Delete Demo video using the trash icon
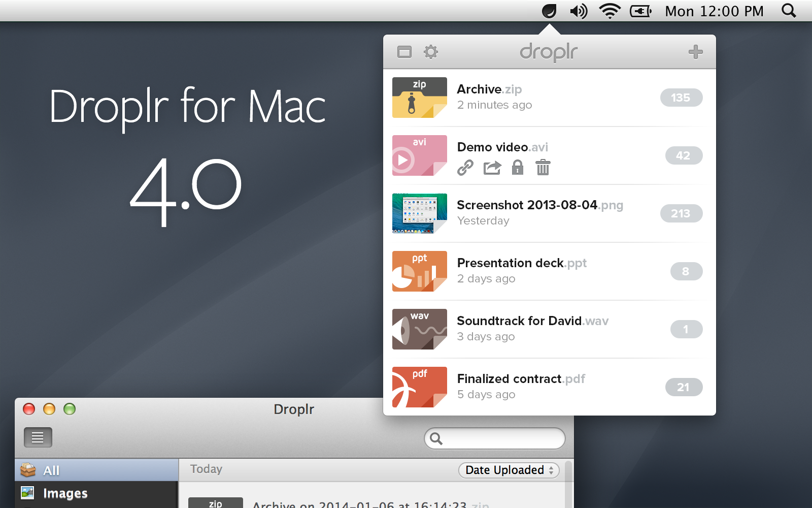The height and width of the screenshot is (508, 812). pos(543,167)
